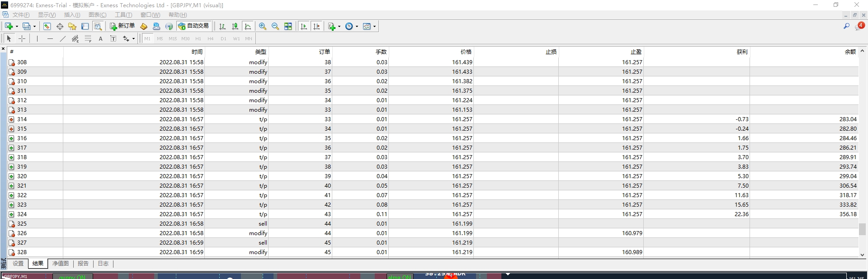Open the 工具(T) menu
The width and height of the screenshot is (868, 279).
pyautogui.click(x=123, y=15)
